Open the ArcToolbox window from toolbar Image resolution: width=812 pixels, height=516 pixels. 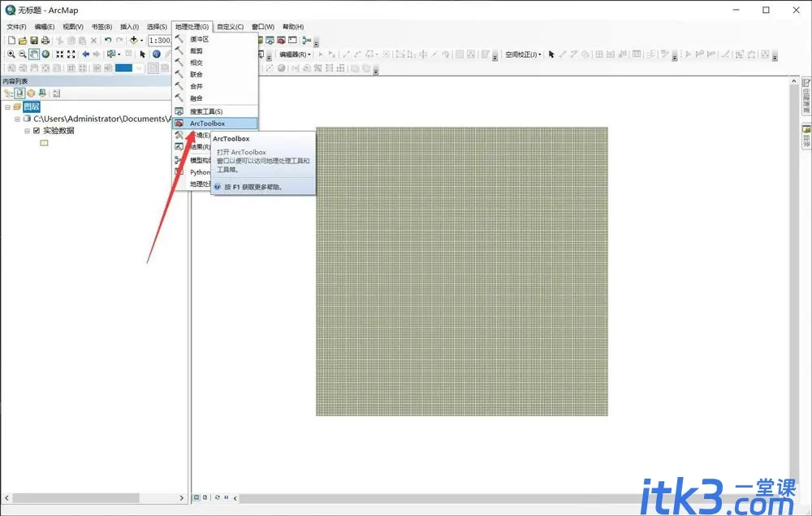click(281, 41)
